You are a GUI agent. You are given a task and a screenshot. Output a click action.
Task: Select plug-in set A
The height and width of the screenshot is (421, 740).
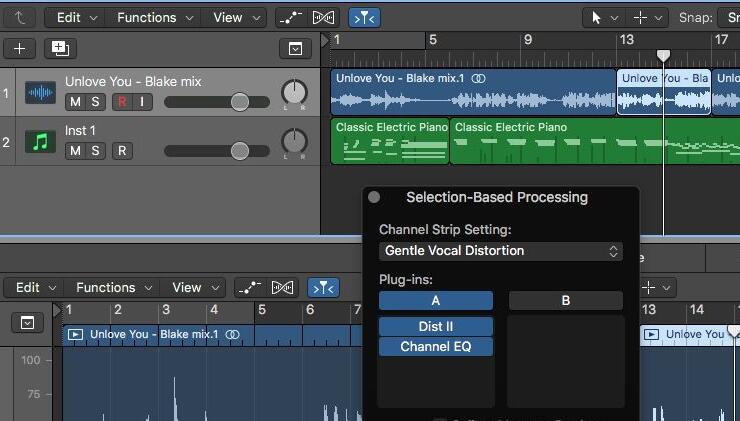coord(435,300)
